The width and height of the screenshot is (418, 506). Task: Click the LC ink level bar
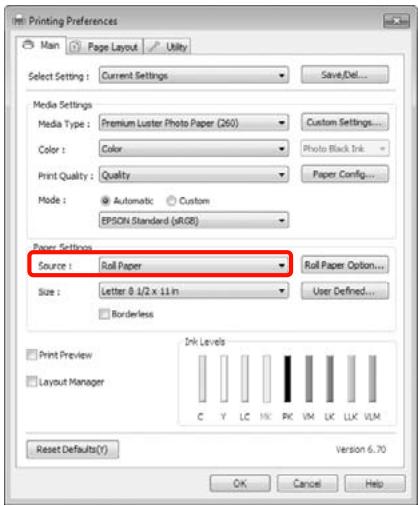[245, 379]
